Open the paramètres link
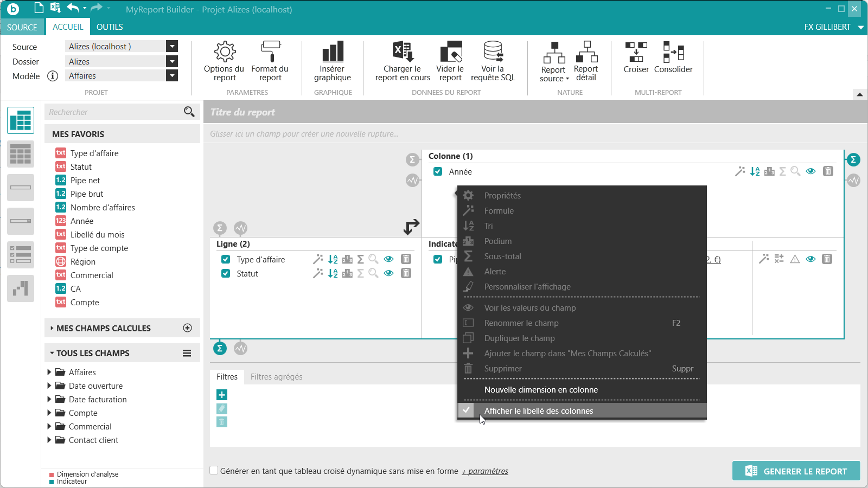This screenshot has height=488, width=868. 485,471
